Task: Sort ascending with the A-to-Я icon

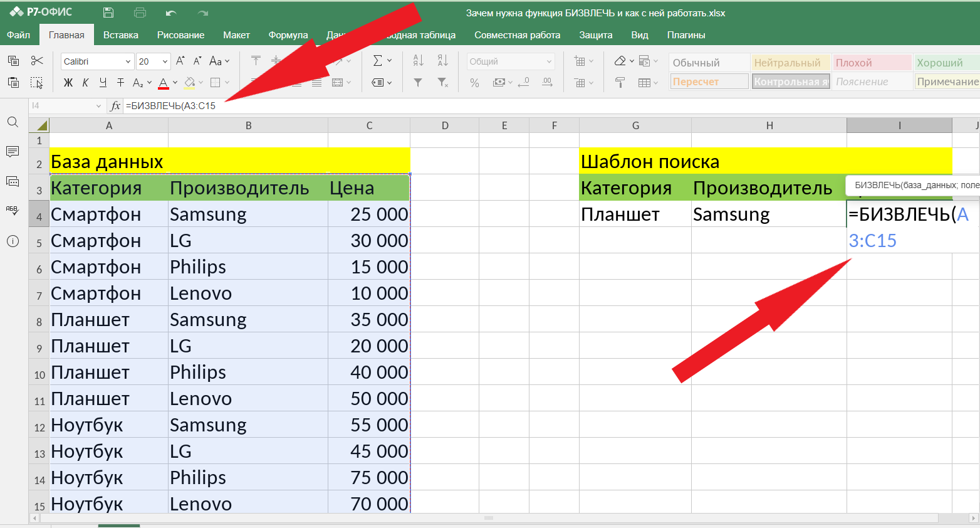Action: tap(419, 61)
